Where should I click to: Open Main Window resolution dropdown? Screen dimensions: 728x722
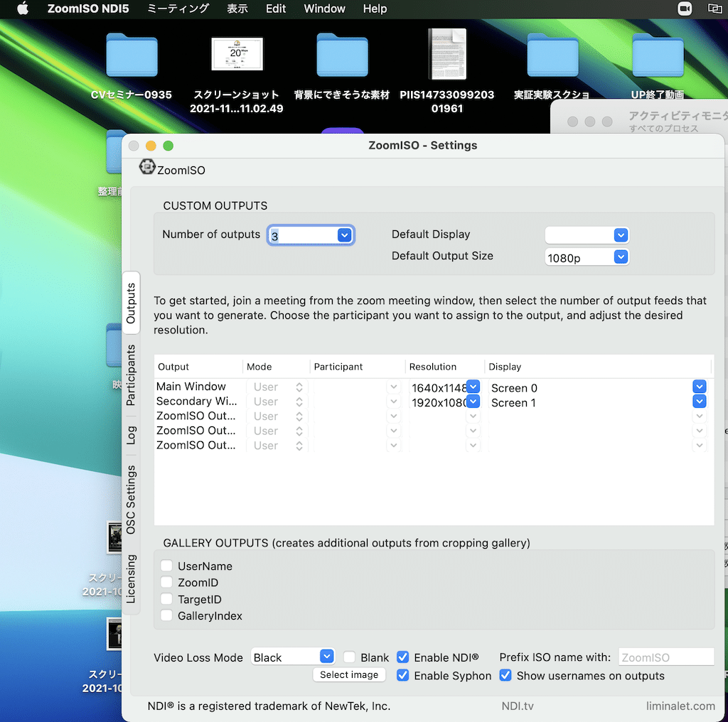coord(473,387)
